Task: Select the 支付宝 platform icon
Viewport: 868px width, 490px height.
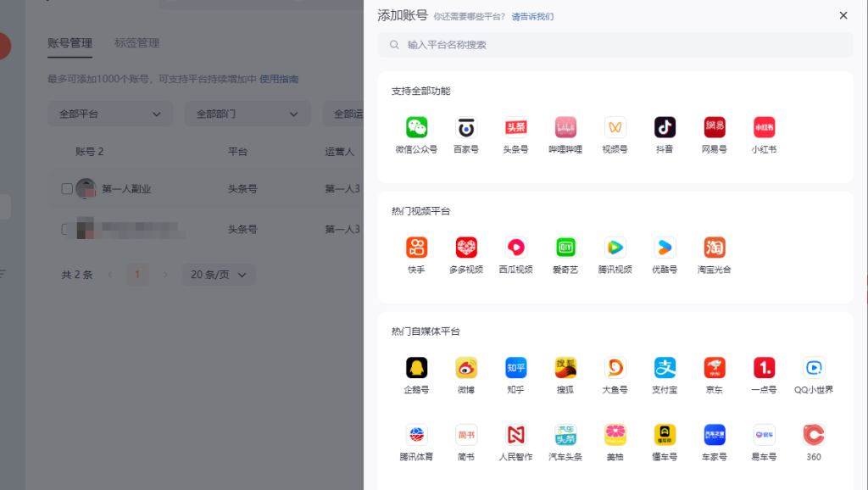Action: pos(665,368)
